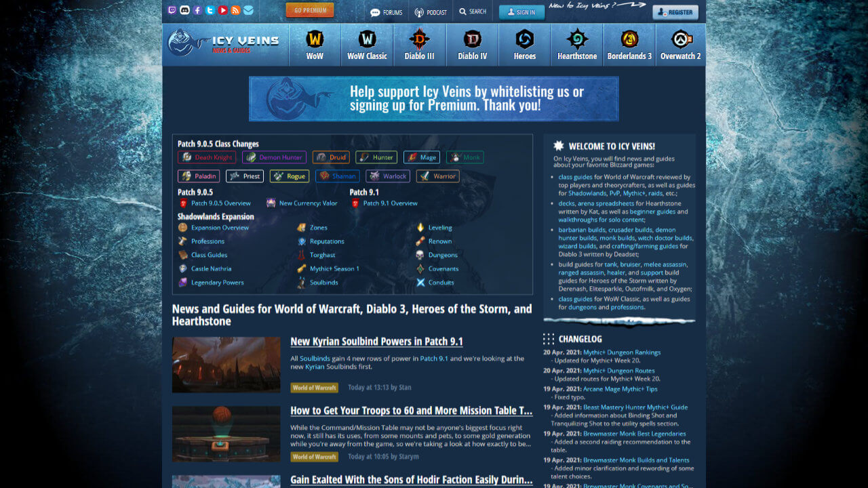Open Warlock class changes
This screenshot has height=488, width=868.
(x=388, y=176)
